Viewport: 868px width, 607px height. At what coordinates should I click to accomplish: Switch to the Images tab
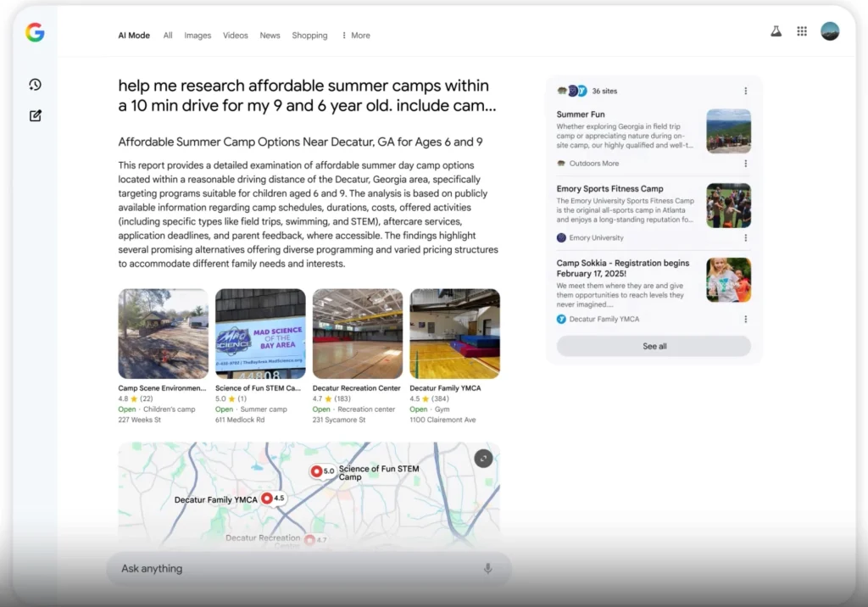pos(198,36)
